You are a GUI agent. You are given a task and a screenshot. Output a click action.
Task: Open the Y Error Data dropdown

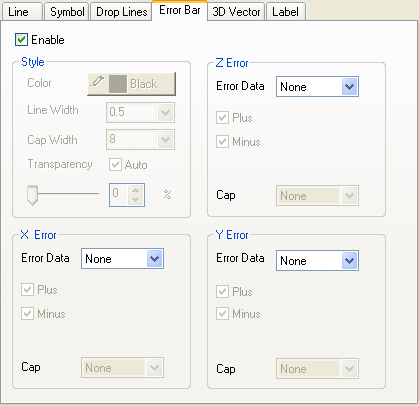317,261
